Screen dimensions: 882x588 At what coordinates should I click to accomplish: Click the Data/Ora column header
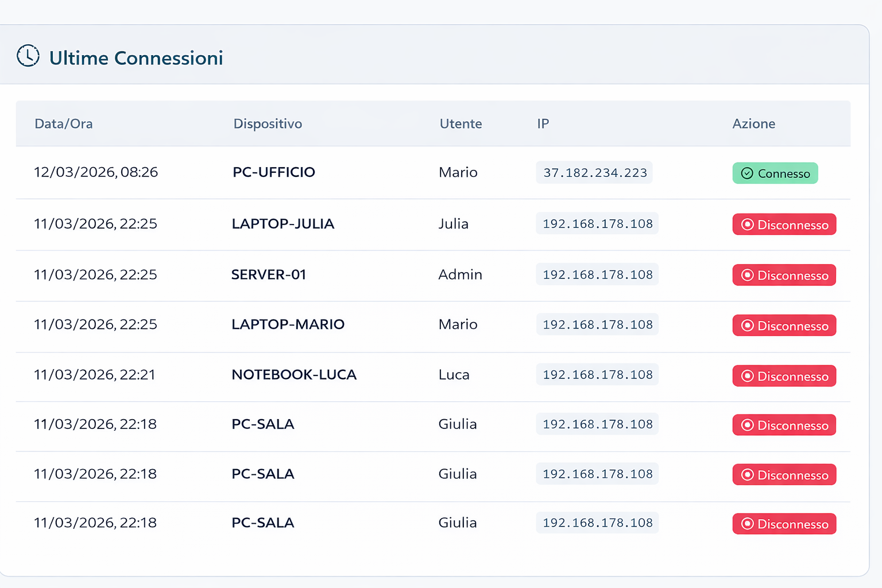click(64, 123)
